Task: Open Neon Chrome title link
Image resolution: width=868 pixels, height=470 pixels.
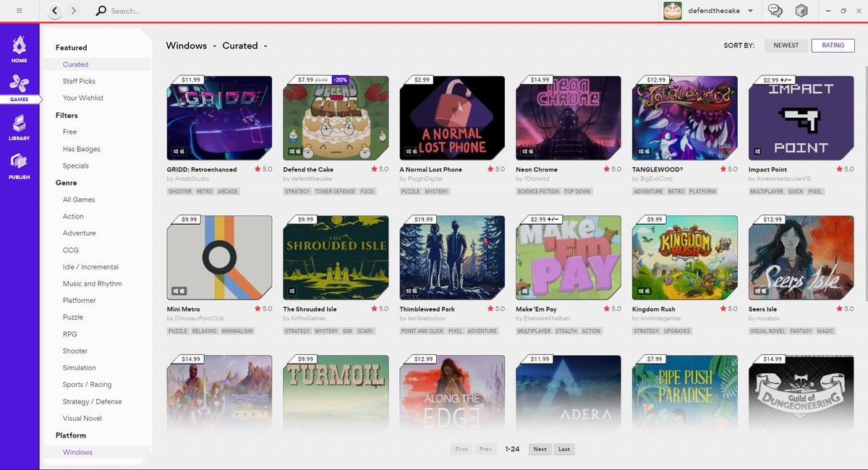Action: (537, 169)
